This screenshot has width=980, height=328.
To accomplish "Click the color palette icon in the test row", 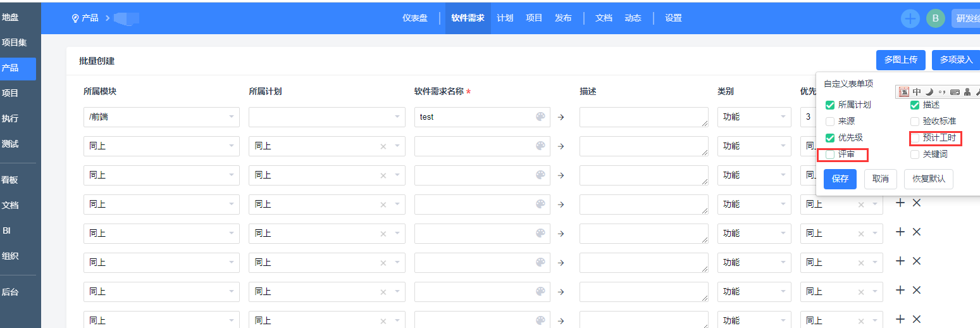I will point(540,117).
